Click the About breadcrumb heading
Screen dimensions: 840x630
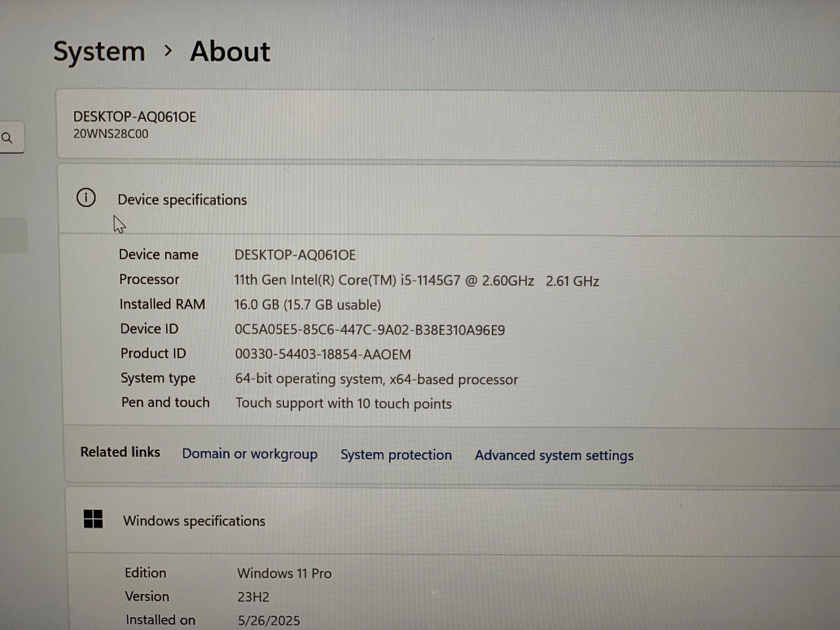click(x=230, y=51)
